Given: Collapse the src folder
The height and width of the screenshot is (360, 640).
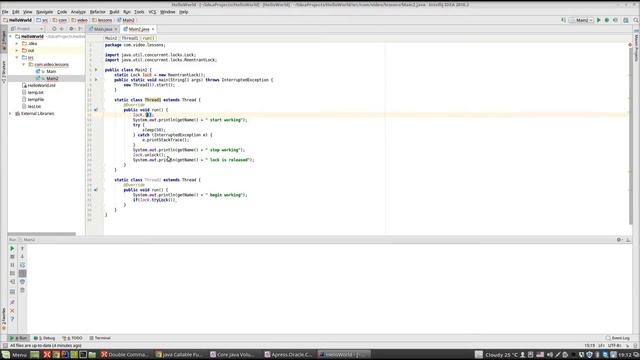Looking at the screenshot, I should pyautogui.click(x=17, y=58).
